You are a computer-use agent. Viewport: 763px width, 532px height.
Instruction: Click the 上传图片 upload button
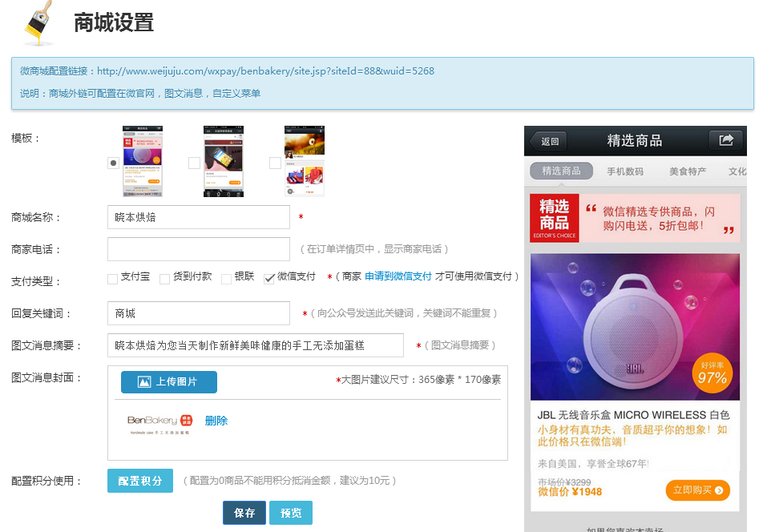[x=169, y=381]
